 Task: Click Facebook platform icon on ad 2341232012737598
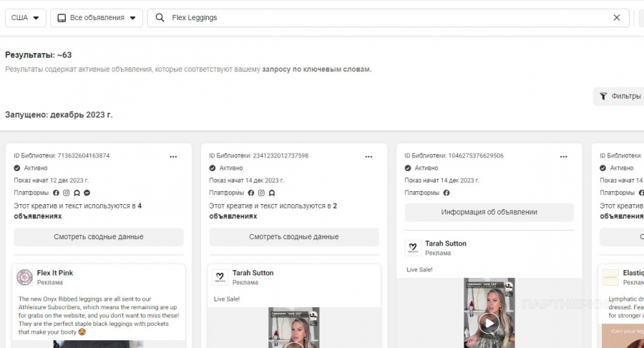pos(251,193)
